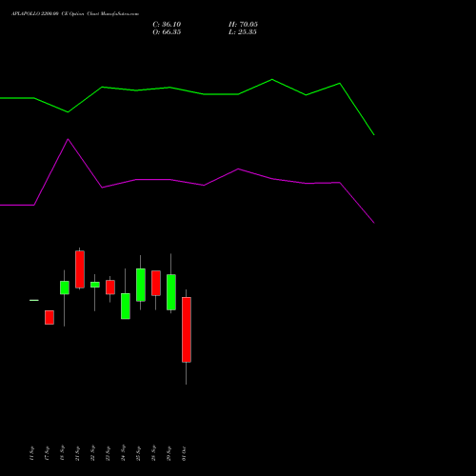Select the 21 Sep date axis label
The width and height of the screenshot is (476, 476).
[77, 453]
